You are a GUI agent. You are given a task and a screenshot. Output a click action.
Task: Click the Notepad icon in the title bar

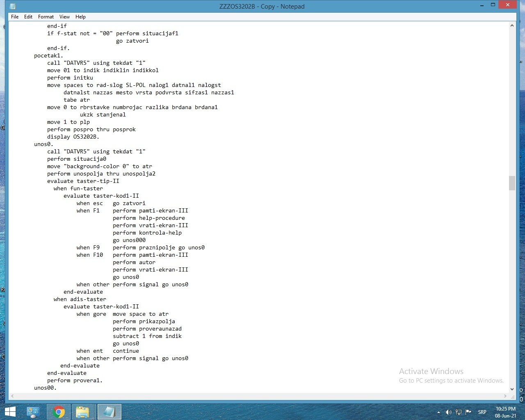coord(12,6)
